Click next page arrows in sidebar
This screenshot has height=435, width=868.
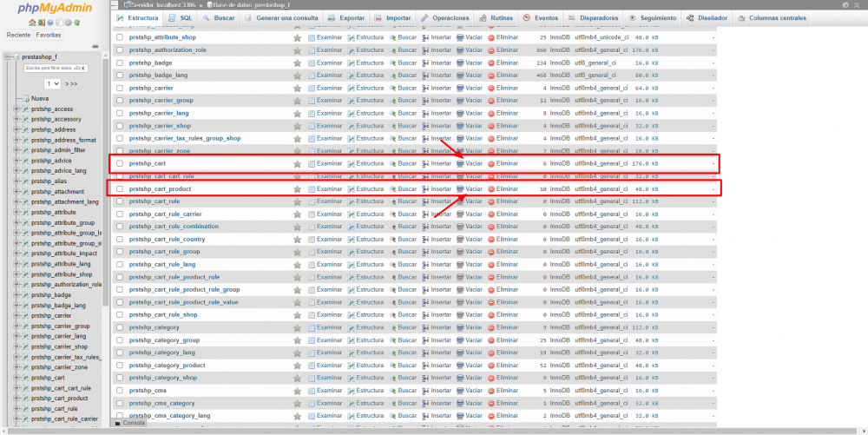(x=71, y=84)
